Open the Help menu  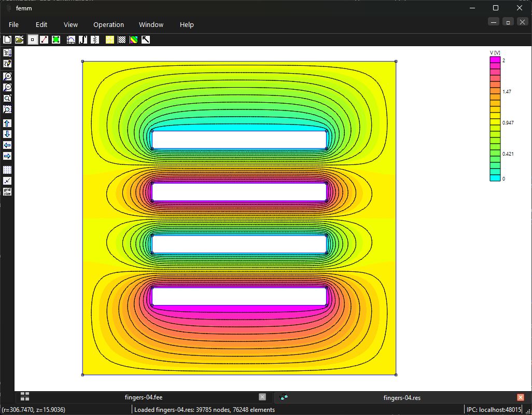click(187, 25)
